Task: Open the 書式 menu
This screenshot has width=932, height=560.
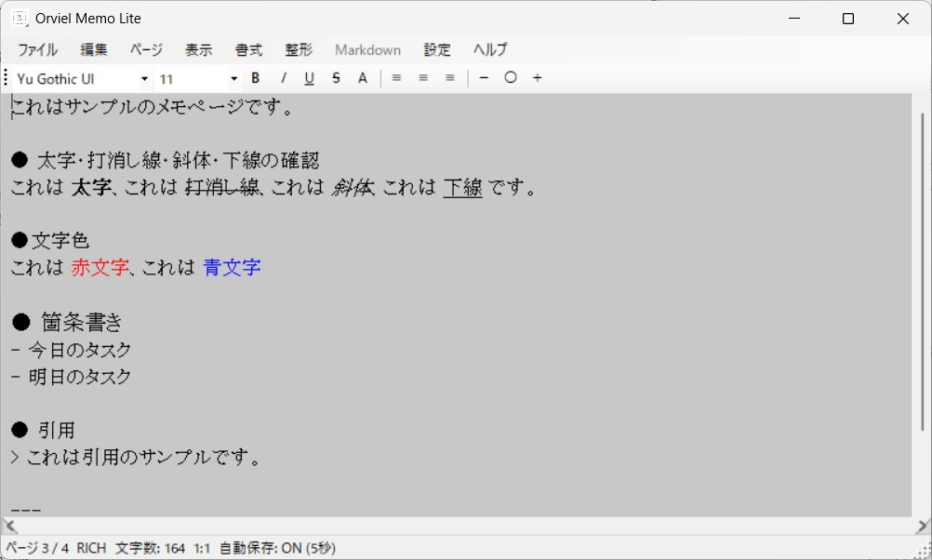Action: coord(248,50)
